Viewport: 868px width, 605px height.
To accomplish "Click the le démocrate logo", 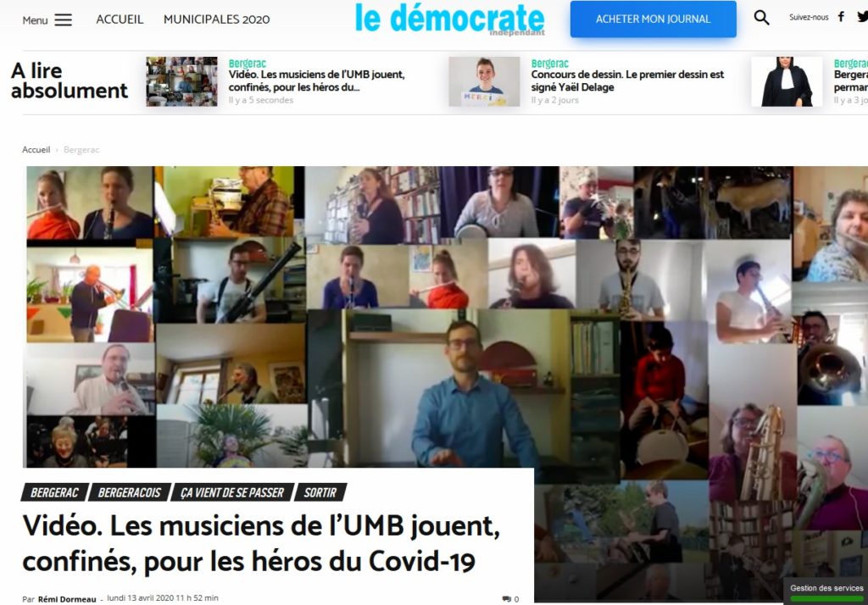I will pyautogui.click(x=449, y=19).
